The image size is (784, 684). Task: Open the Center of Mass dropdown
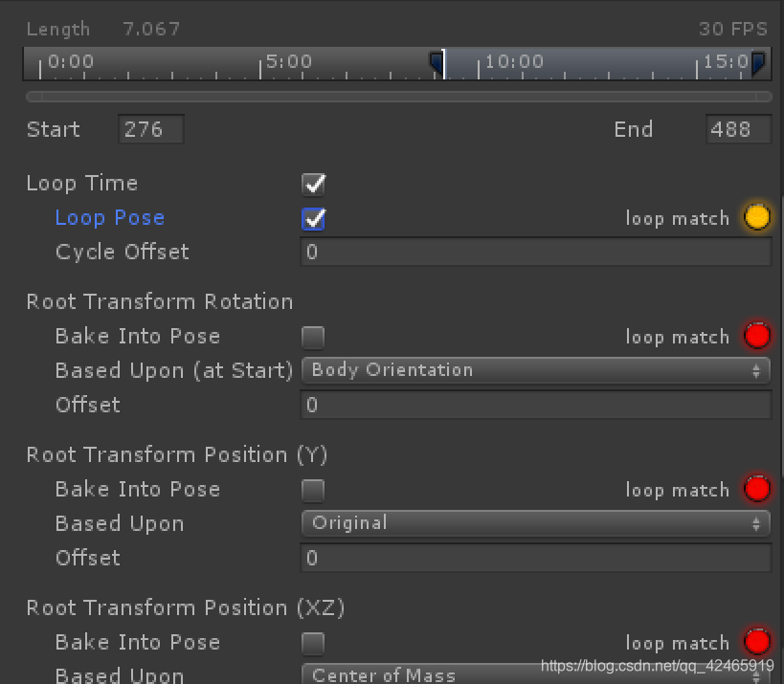pos(535,674)
